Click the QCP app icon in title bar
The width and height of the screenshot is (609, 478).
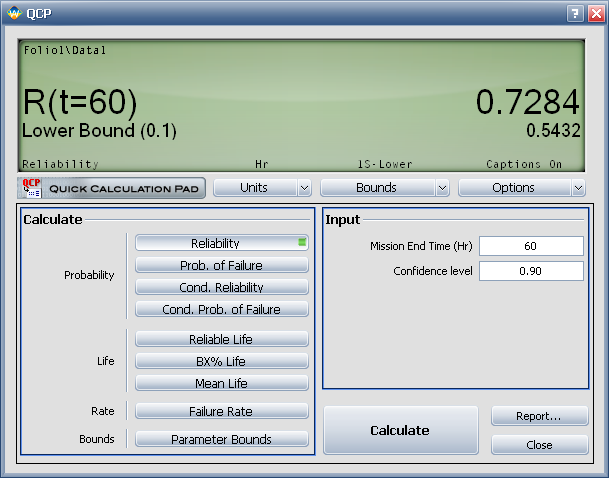coord(13,13)
